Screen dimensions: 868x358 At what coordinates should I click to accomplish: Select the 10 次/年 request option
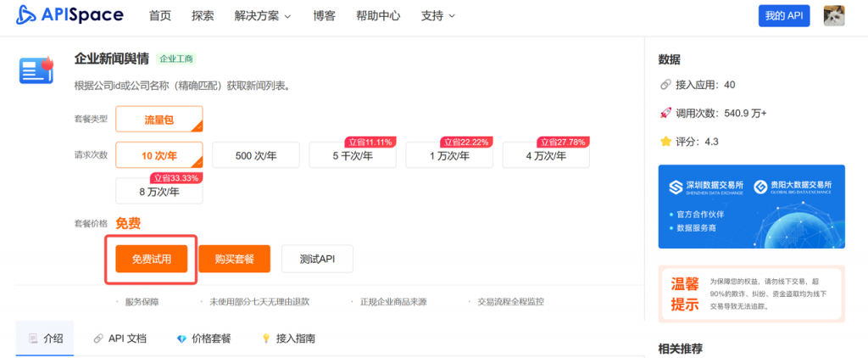(x=159, y=155)
